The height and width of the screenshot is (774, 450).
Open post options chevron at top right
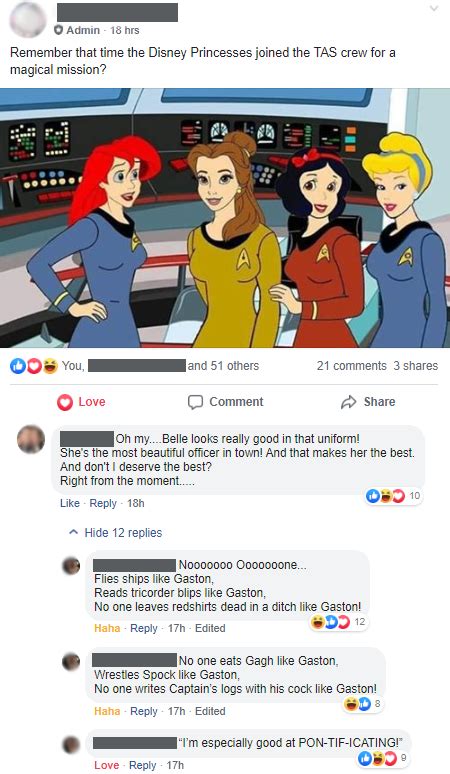(x=434, y=8)
